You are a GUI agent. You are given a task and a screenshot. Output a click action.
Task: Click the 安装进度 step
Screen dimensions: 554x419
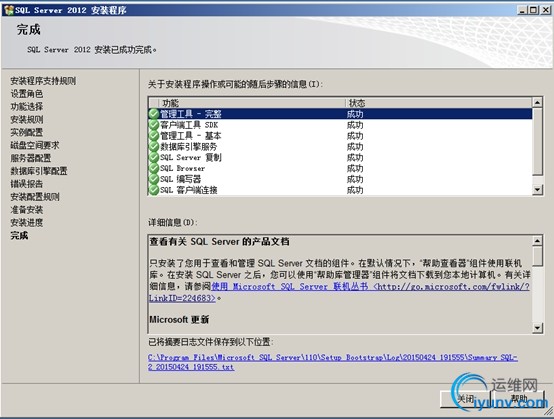click(x=27, y=223)
